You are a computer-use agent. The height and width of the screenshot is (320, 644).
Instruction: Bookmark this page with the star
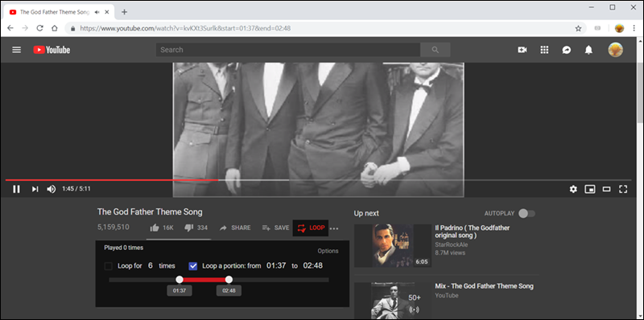(578, 28)
